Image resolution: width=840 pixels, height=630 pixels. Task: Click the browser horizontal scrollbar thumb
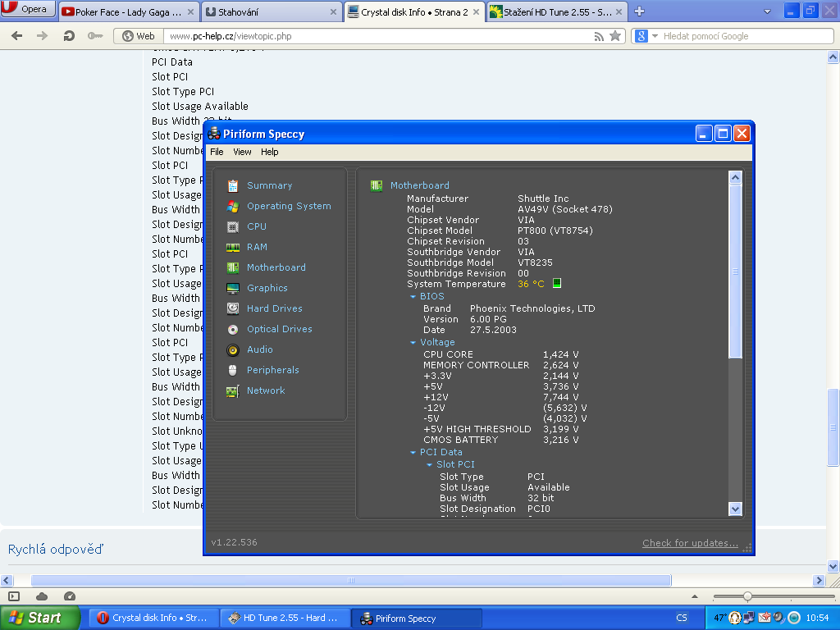click(x=351, y=580)
